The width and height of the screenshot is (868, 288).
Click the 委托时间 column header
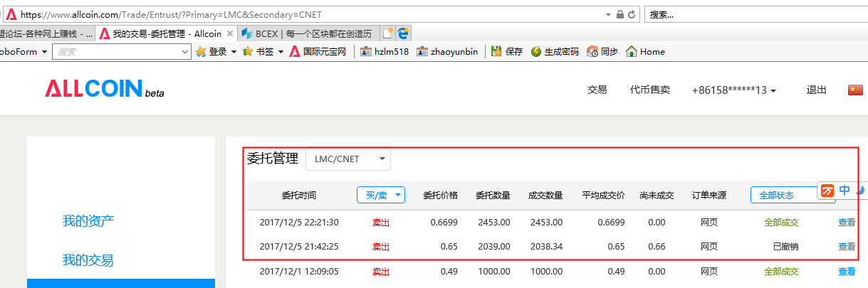299,196
